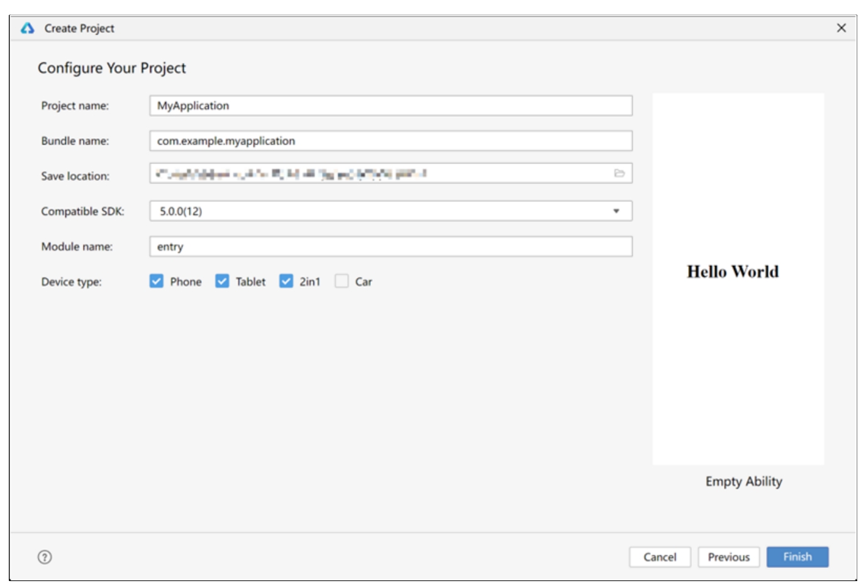Select the 5.0.0(12) SDK combo box value
Viewport: 868px width, 588px height.
tap(377, 211)
